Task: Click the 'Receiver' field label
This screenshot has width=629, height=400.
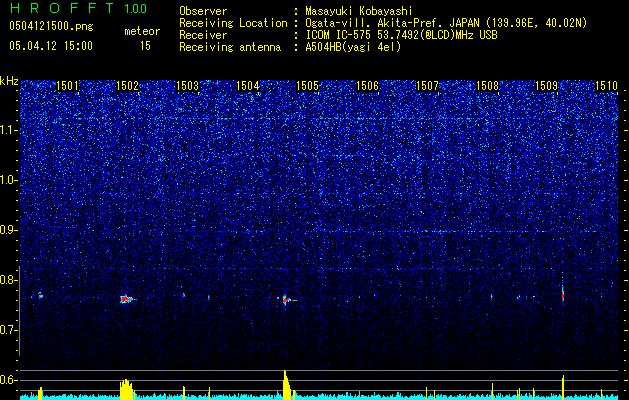Action: coord(203,35)
